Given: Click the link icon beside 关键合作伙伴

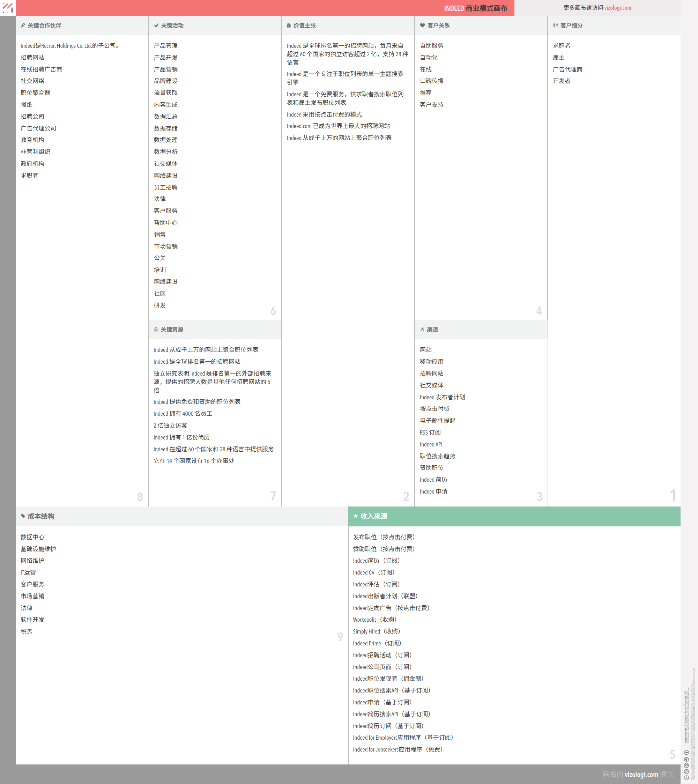Looking at the screenshot, I should coord(23,25).
